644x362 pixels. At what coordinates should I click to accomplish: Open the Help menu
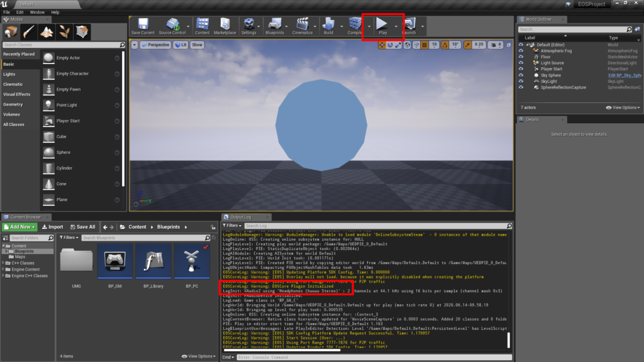55,13
